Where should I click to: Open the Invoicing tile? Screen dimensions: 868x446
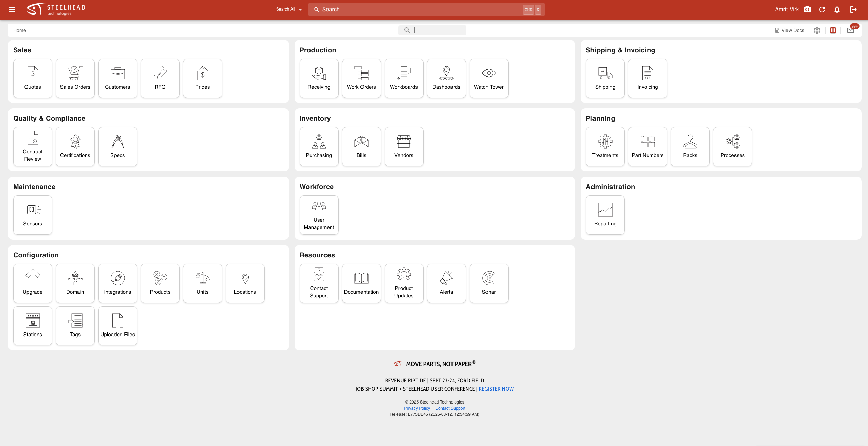click(648, 78)
